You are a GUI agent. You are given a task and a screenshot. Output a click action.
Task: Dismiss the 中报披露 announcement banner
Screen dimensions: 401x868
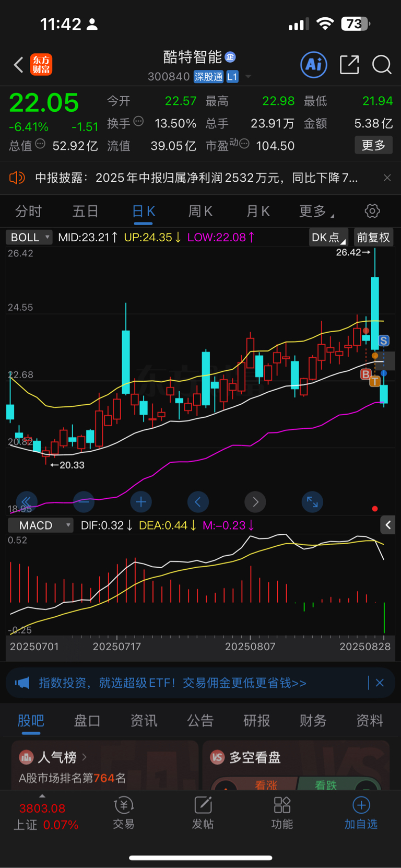(x=387, y=178)
